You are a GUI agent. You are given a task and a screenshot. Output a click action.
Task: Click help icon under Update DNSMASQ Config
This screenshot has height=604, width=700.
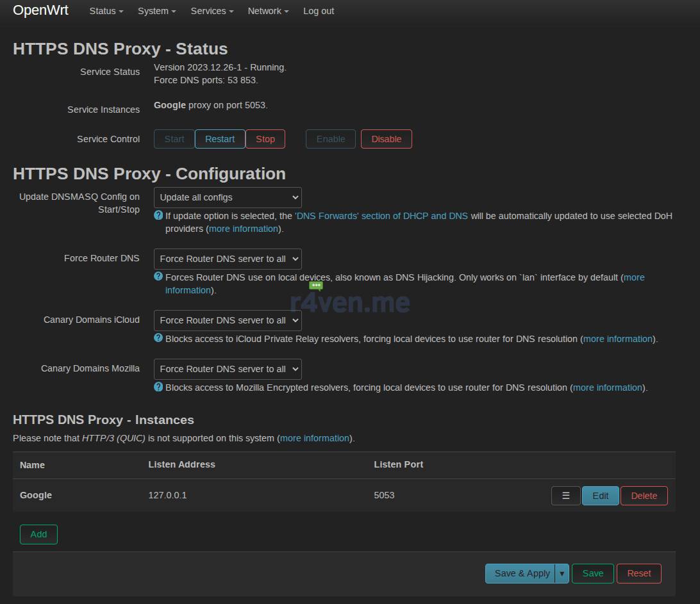[158, 215]
